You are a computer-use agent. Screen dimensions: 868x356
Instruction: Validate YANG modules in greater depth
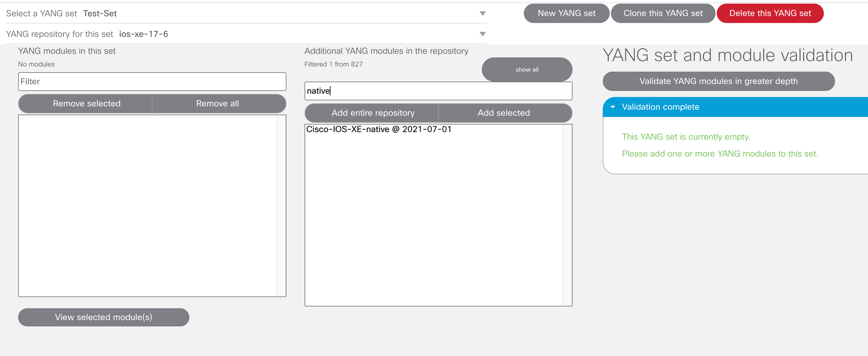click(718, 81)
